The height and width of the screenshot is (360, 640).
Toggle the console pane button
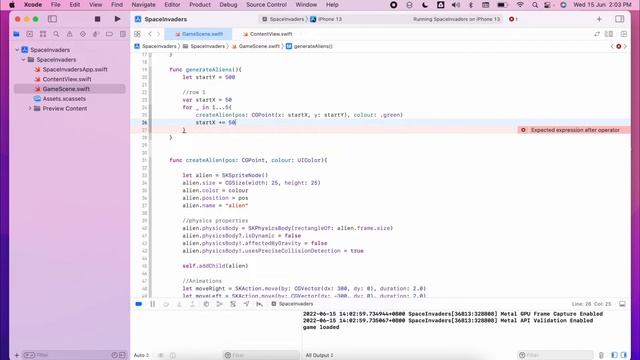[623, 356]
